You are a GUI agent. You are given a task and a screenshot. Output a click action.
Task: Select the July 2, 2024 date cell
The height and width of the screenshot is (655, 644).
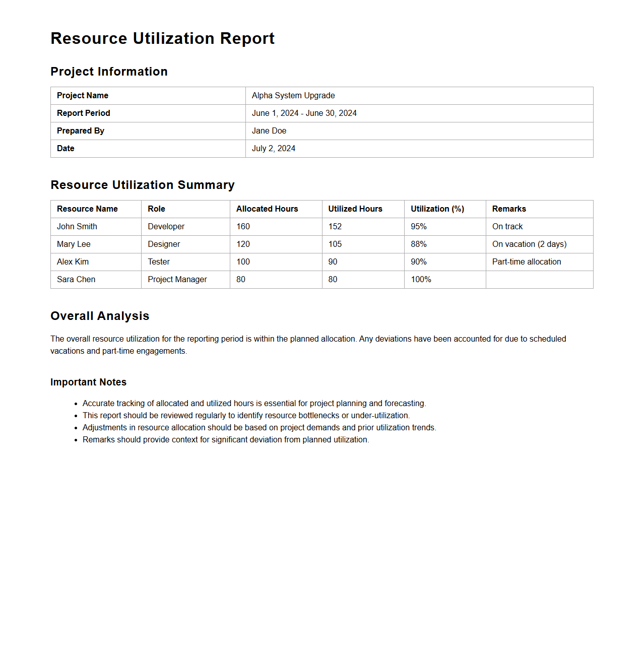pyautogui.click(x=274, y=149)
